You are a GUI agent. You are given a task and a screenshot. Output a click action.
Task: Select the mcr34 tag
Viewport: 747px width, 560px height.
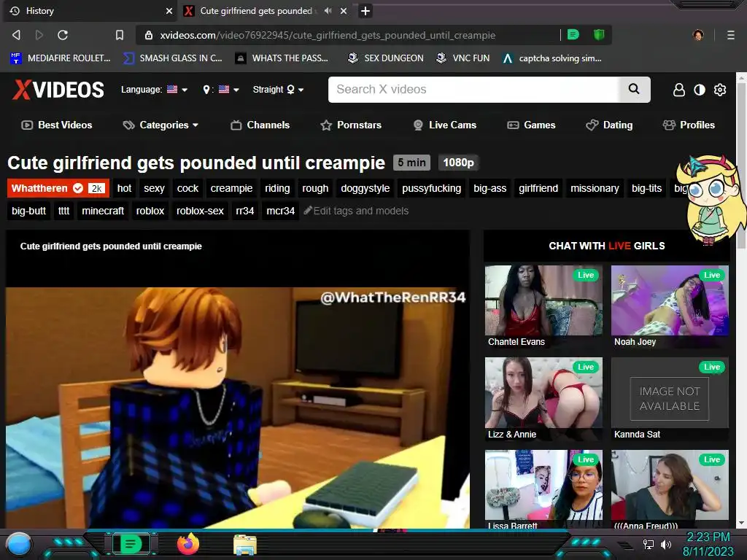281,211
